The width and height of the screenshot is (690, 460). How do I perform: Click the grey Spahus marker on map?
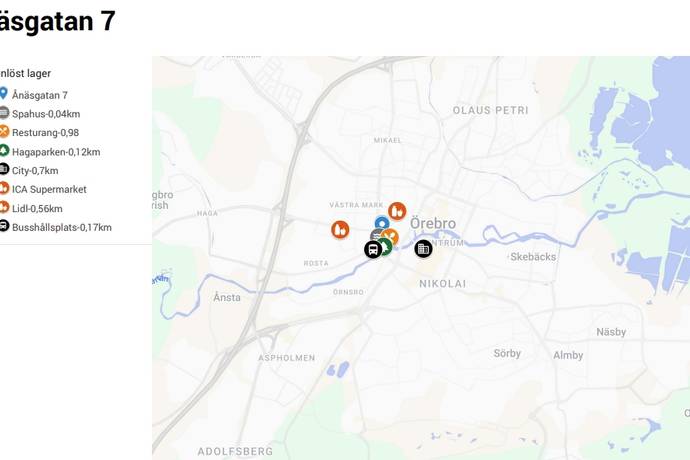click(x=376, y=235)
